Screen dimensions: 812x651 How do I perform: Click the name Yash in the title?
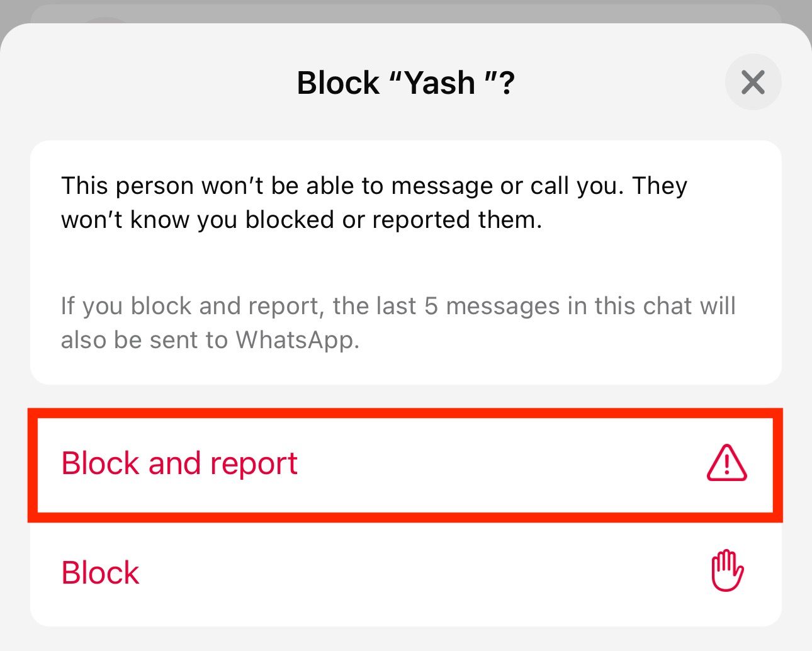[x=440, y=82]
